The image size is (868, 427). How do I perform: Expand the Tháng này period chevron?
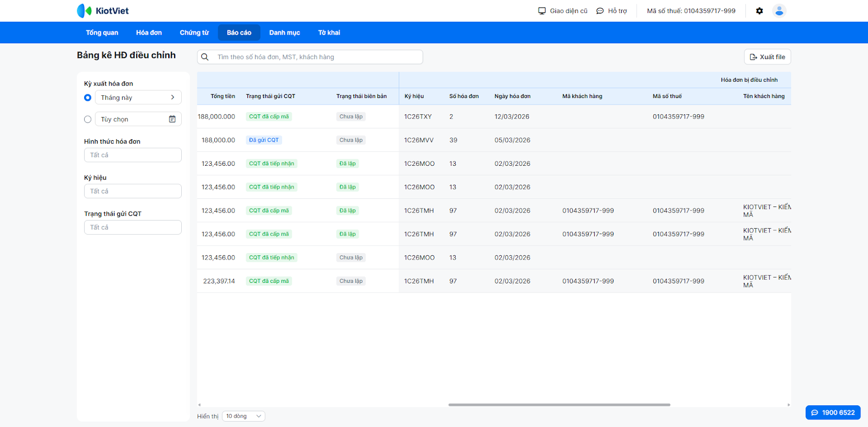pos(173,98)
